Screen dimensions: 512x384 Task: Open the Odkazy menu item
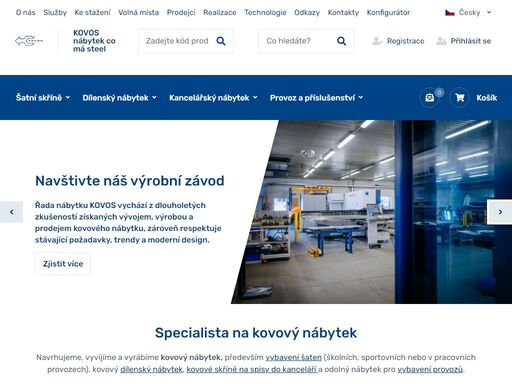pyautogui.click(x=307, y=13)
